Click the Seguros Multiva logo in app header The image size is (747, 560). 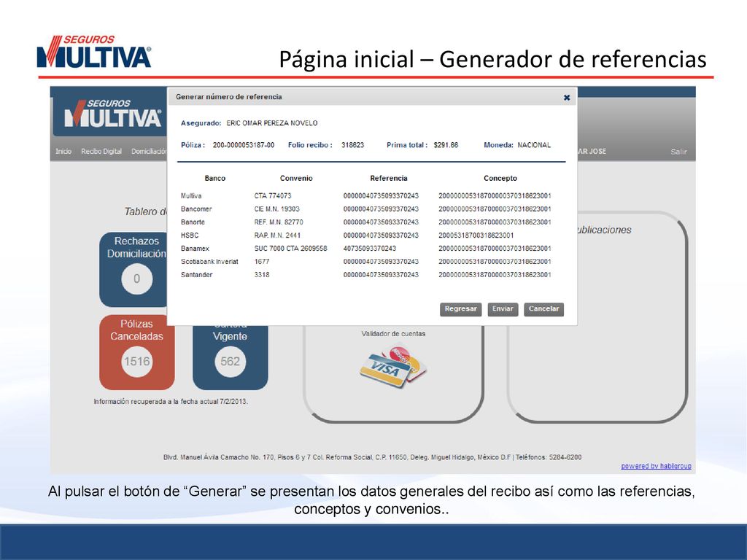pyautogui.click(x=112, y=114)
